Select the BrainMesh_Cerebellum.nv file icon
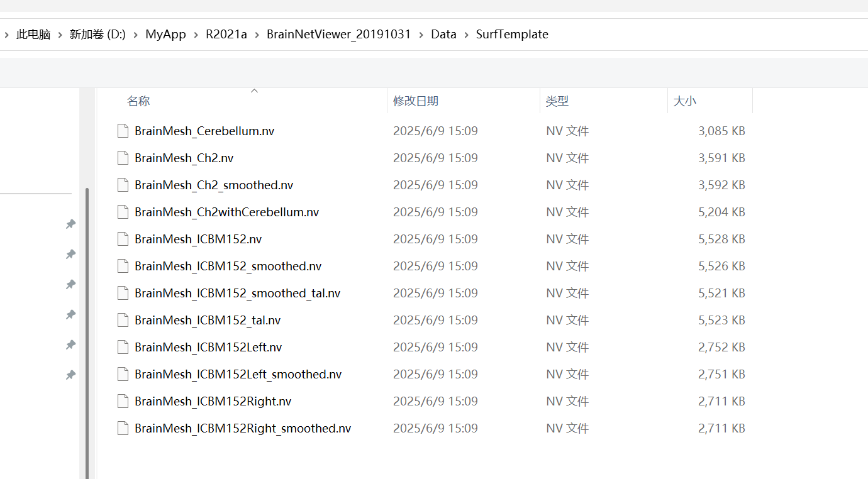This screenshot has width=868, height=479. pos(123,131)
